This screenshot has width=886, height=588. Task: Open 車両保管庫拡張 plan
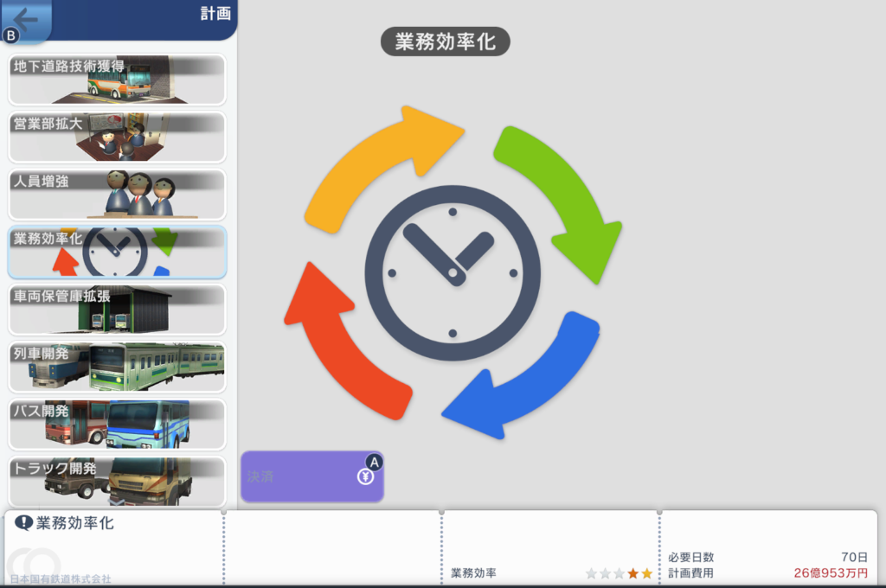(x=117, y=309)
